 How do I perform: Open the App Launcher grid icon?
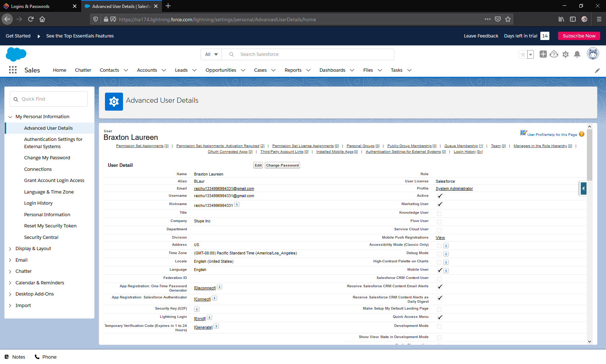pyautogui.click(x=13, y=70)
